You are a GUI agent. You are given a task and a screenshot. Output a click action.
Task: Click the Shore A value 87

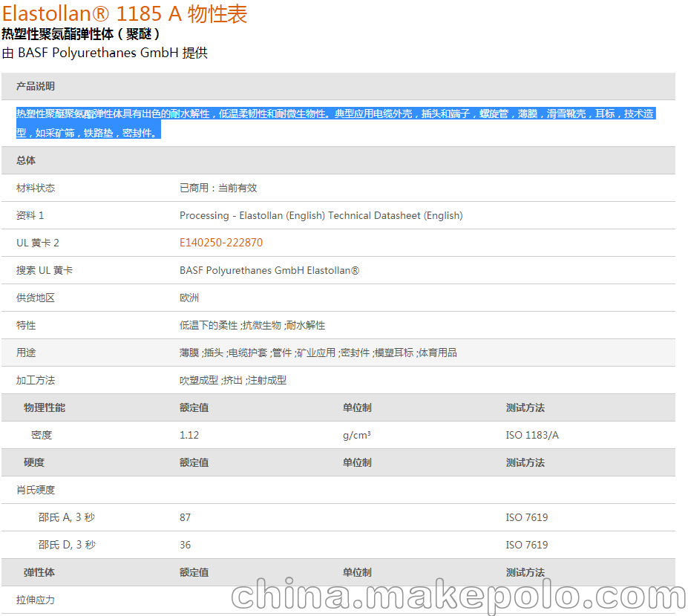click(185, 518)
